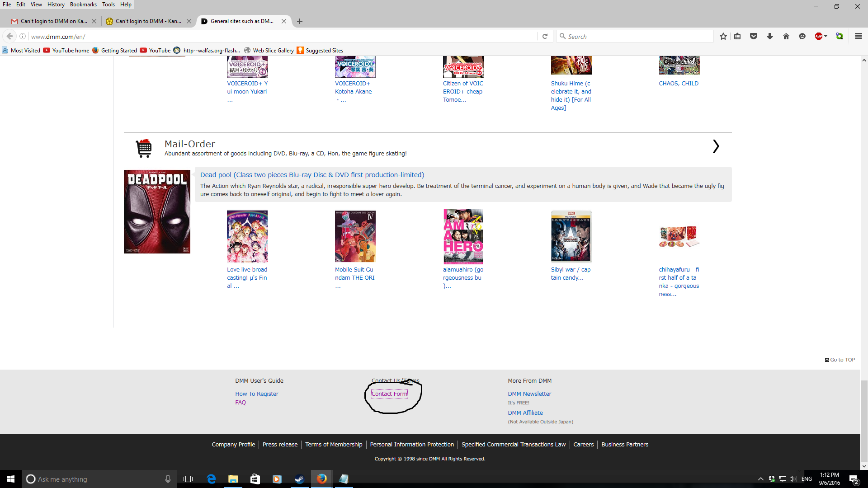The width and height of the screenshot is (868, 488).
Task: Close the Gmail 'Can't login to DMM on Ka...' tab
Action: pos(94,21)
